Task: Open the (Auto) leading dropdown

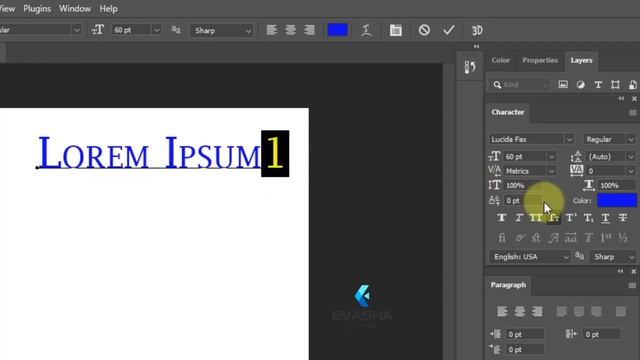Action: coord(631,157)
